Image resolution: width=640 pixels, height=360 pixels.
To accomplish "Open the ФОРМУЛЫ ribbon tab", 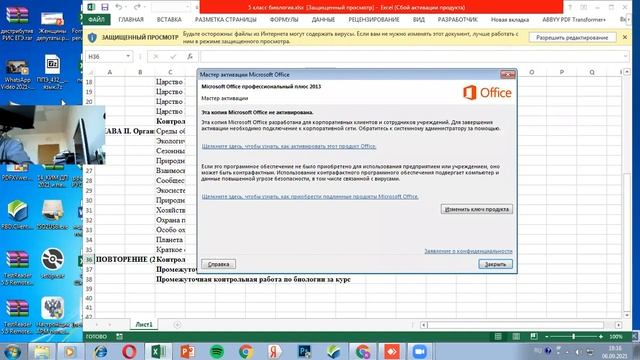I will coord(284,19).
